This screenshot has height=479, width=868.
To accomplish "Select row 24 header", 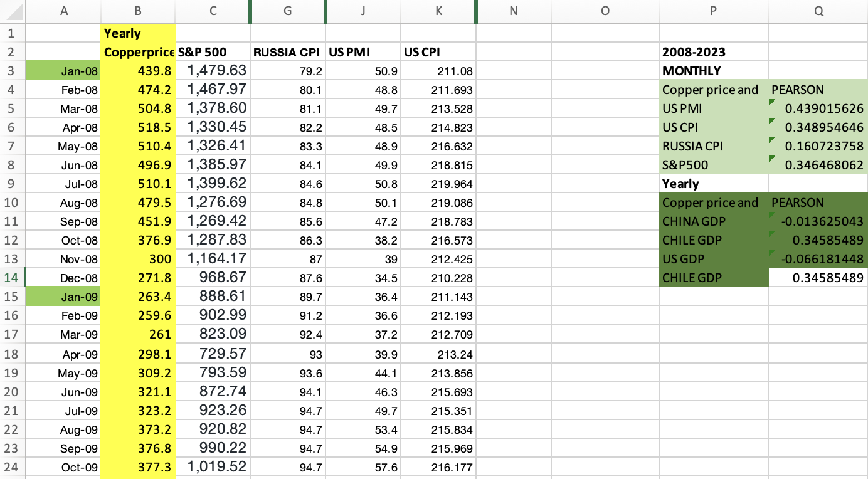I will (13, 467).
